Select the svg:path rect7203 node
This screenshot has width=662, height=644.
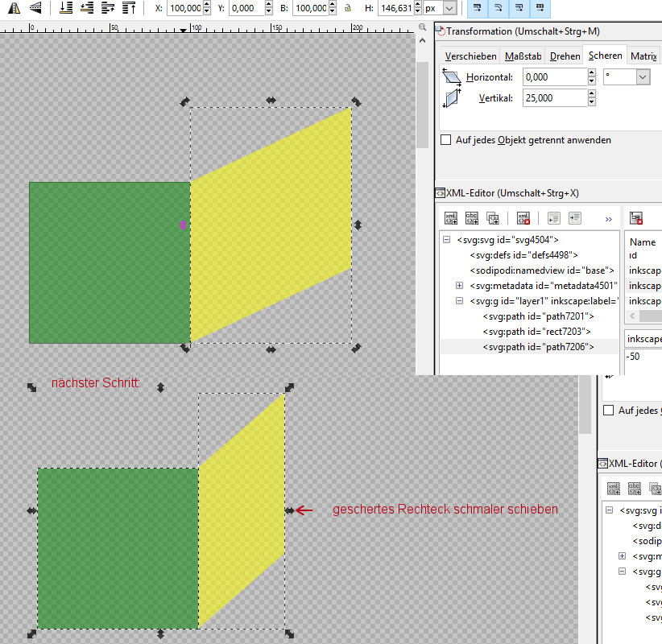pos(537,332)
